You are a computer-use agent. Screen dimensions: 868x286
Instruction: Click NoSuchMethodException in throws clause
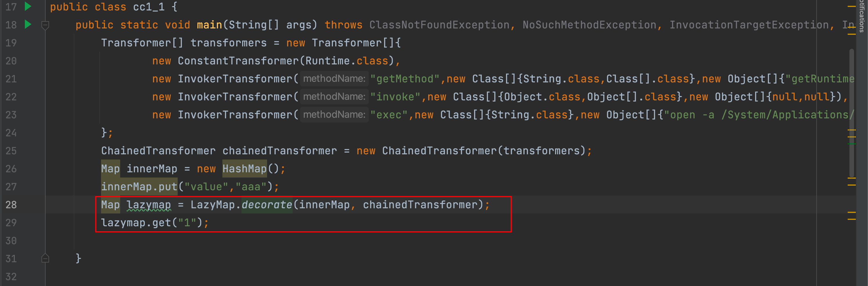pyautogui.click(x=589, y=25)
